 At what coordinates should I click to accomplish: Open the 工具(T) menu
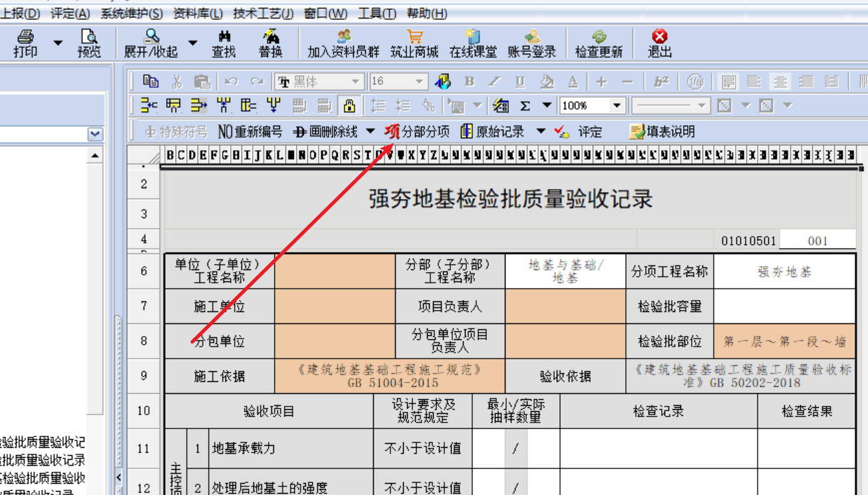[376, 13]
